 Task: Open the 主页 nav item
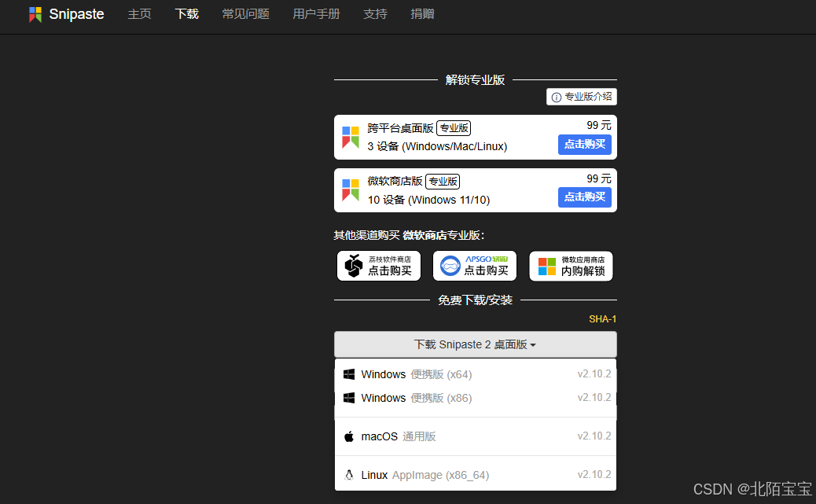click(x=139, y=14)
